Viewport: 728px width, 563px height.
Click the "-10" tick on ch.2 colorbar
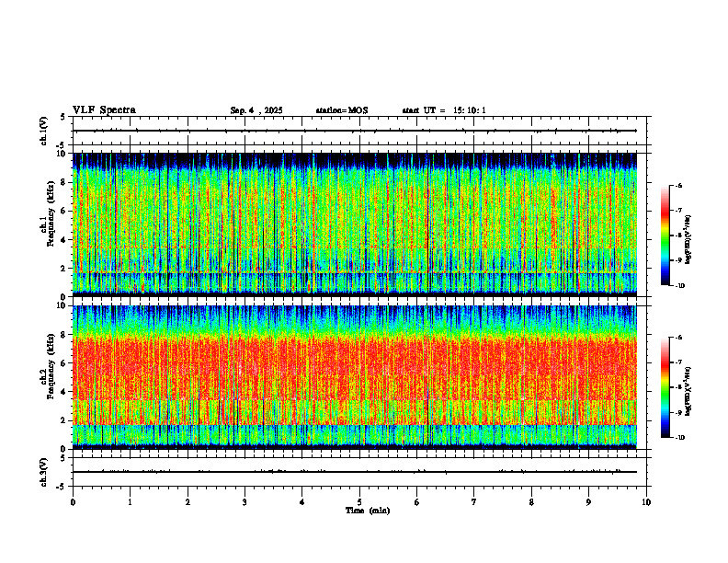point(679,438)
